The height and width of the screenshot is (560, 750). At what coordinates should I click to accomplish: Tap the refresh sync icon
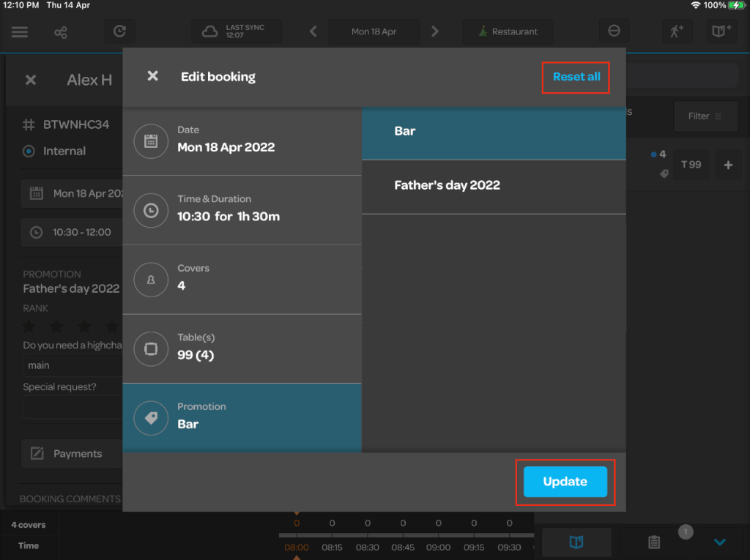119,31
